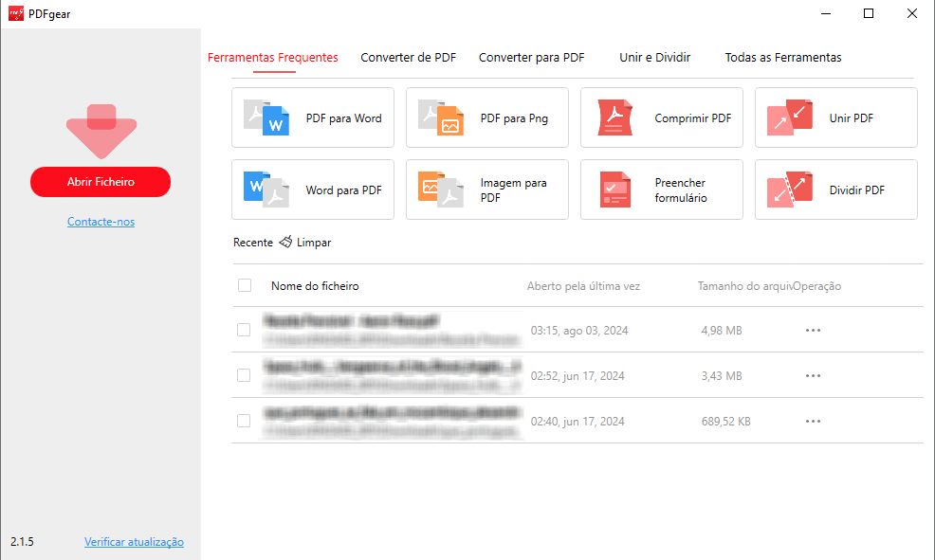
Task: Open the Word para PDF icon
Action: pos(266,190)
